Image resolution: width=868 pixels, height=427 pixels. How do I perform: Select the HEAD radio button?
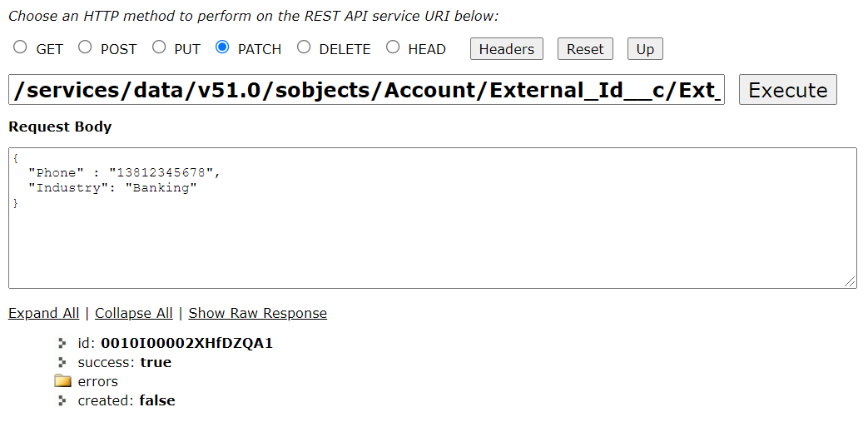[393, 47]
